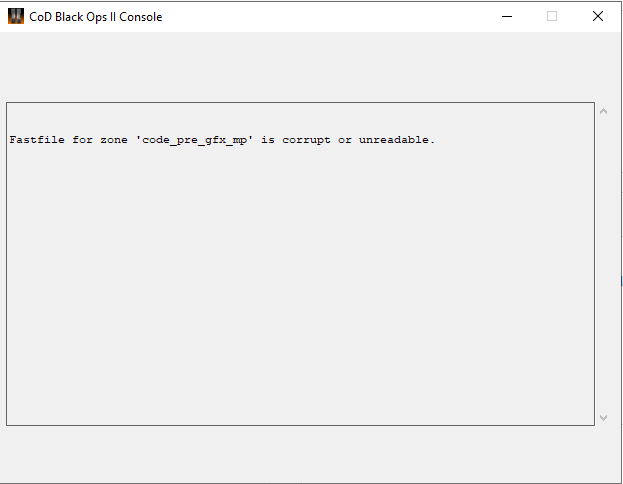Viewport: 623px width, 484px height.
Task: Minimize the console window
Action: pos(506,16)
